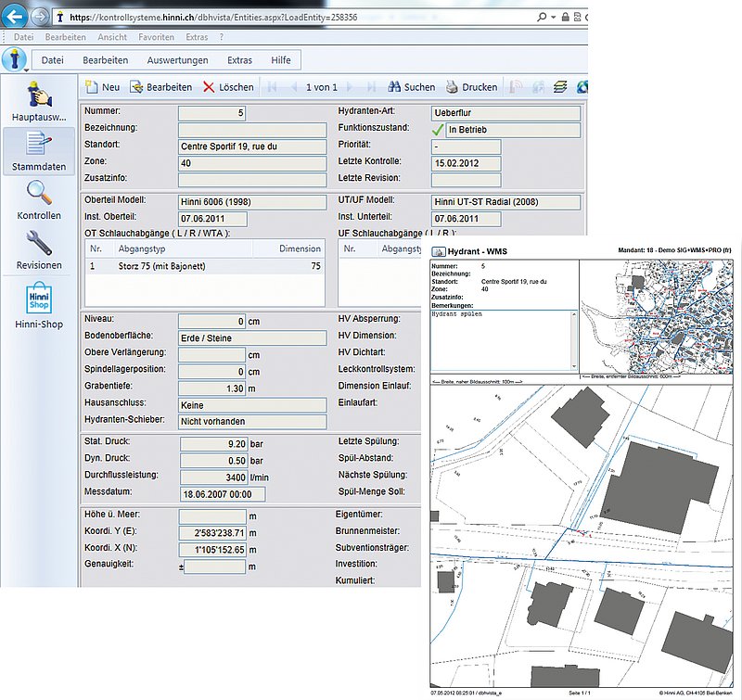Open the Auswertungen menu
The height and width of the screenshot is (700, 742).
pyautogui.click(x=177, y=60)
